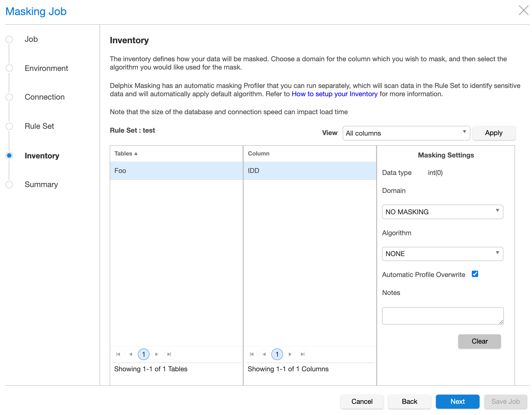532x415 pixels.
Task: Go to last page of Tables pager
Action: click(x=169, y=354)
